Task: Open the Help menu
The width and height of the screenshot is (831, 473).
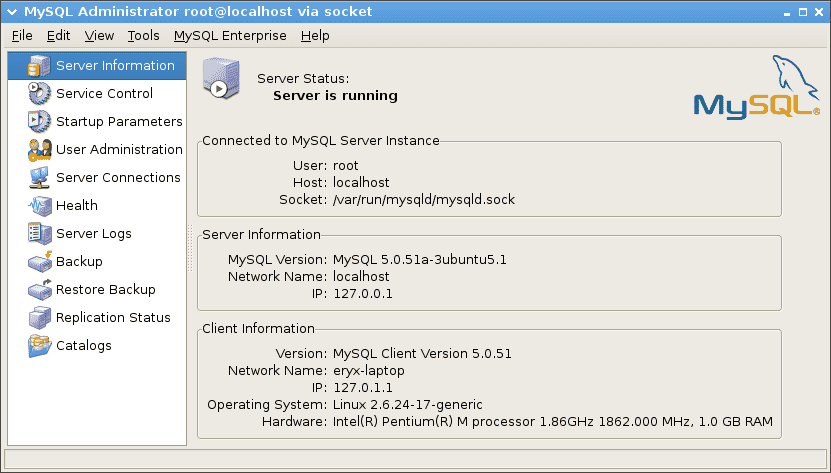Action: (315, 36)
